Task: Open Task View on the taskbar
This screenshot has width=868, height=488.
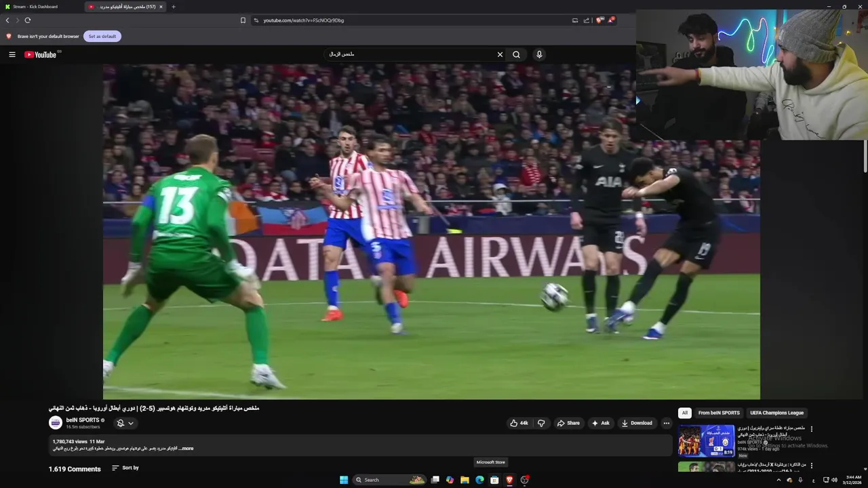Action: (435, 480)
